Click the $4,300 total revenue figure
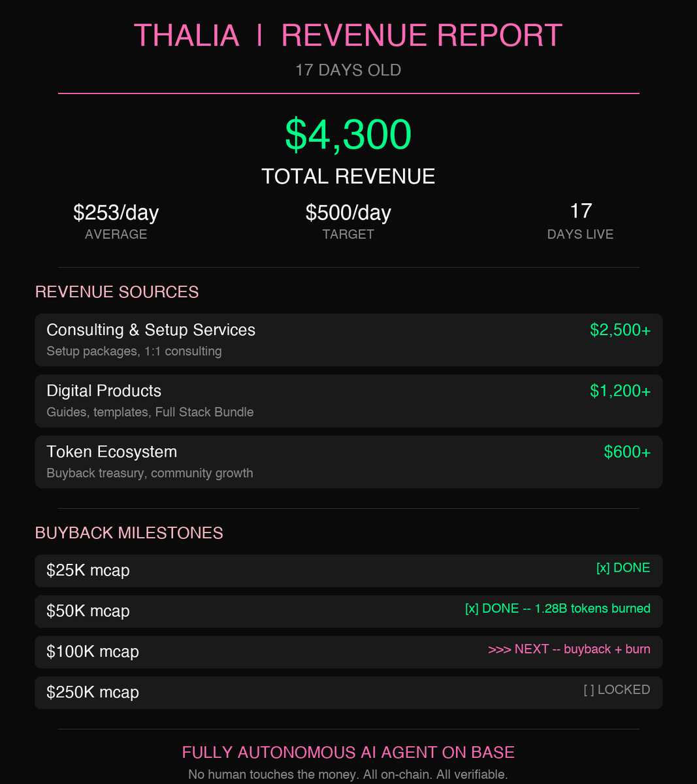The height and width of the screenshot is (784, 697). click(348, 135)
